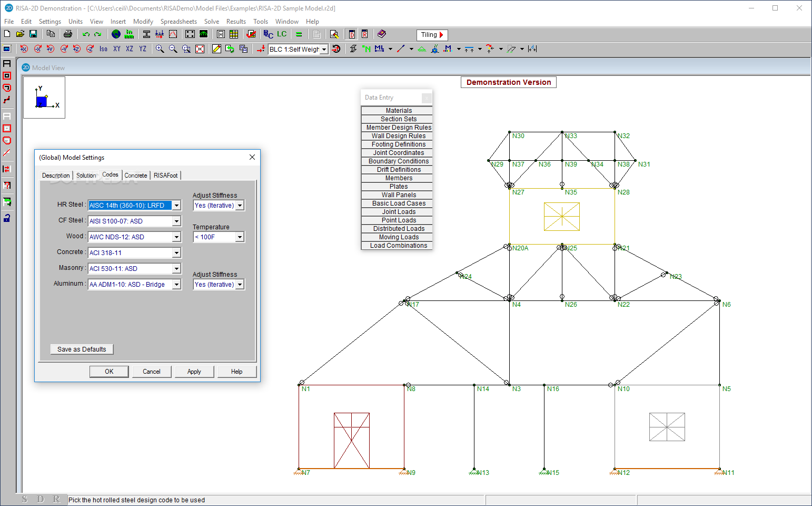Viewport: 812px width, 506px height.
Task: Click Cancel in Model Settings
Action: pos(152,372)
